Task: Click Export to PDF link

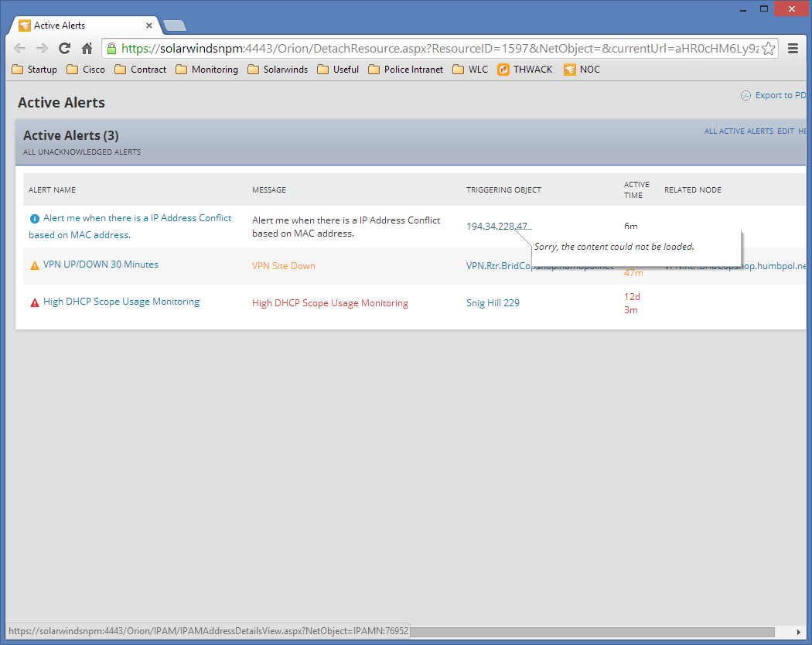Action: point(780,95)
